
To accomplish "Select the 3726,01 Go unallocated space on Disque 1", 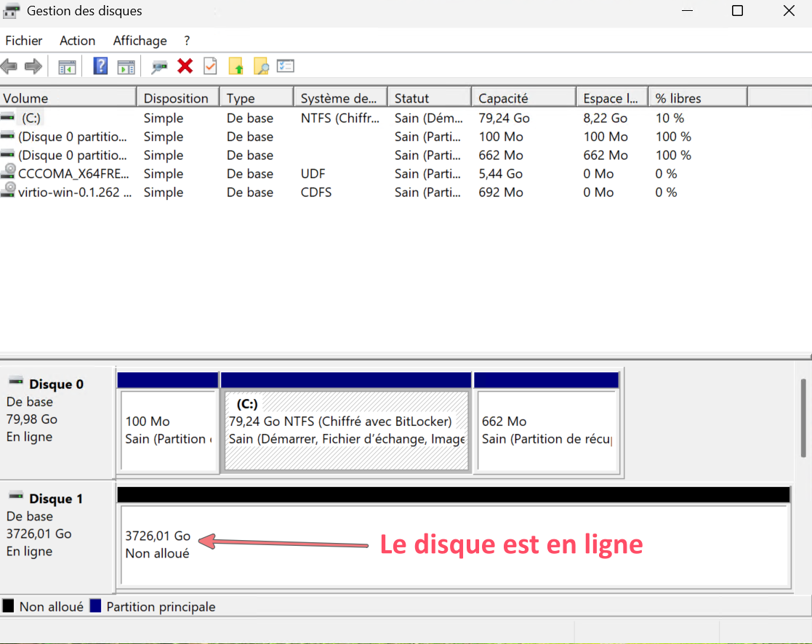I will [x=454, y=545].
